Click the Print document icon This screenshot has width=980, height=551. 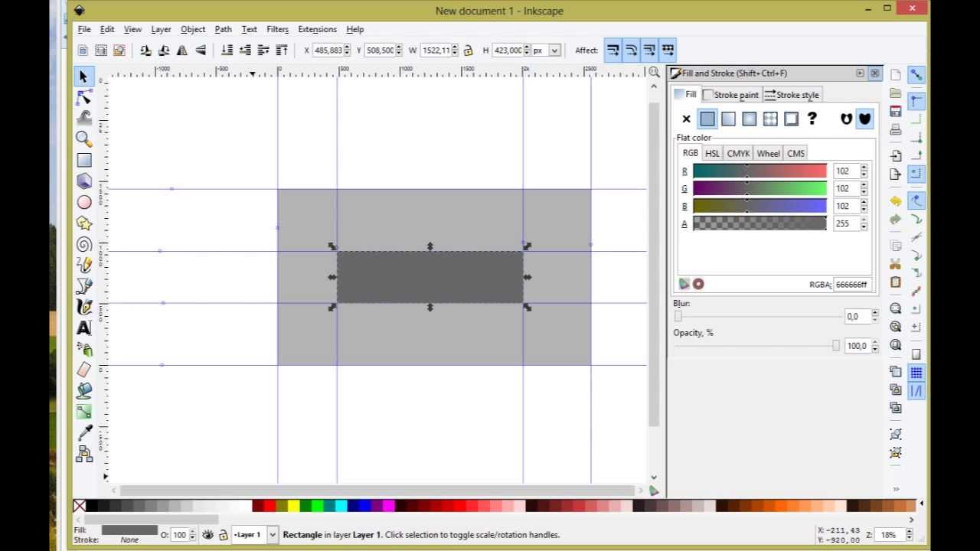(x=896, y=130)
